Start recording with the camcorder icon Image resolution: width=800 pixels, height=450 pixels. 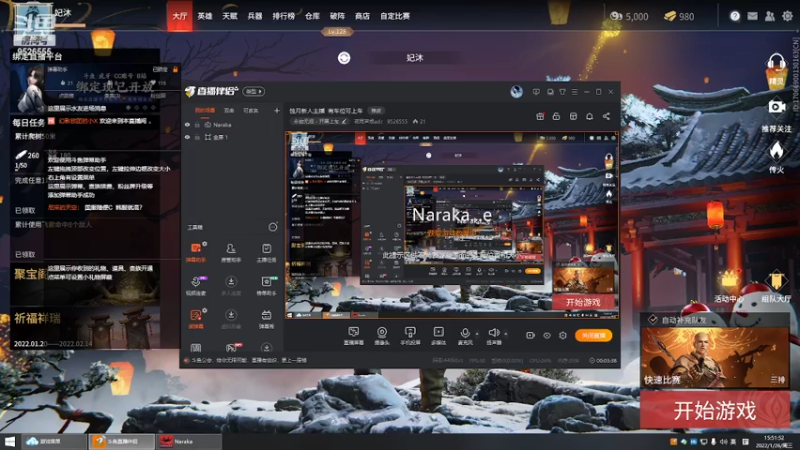(x=530, y=335)
